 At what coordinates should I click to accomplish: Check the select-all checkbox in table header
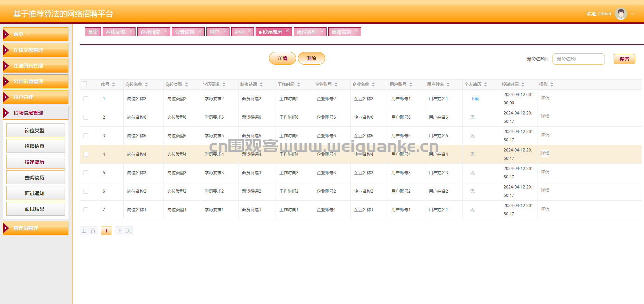point(84,84)
